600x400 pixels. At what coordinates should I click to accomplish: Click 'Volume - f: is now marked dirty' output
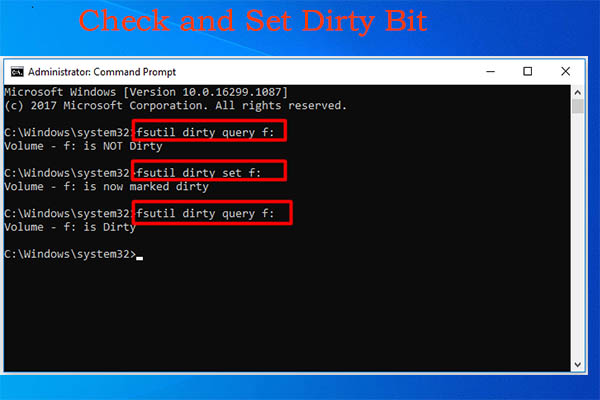click(106, 187)
